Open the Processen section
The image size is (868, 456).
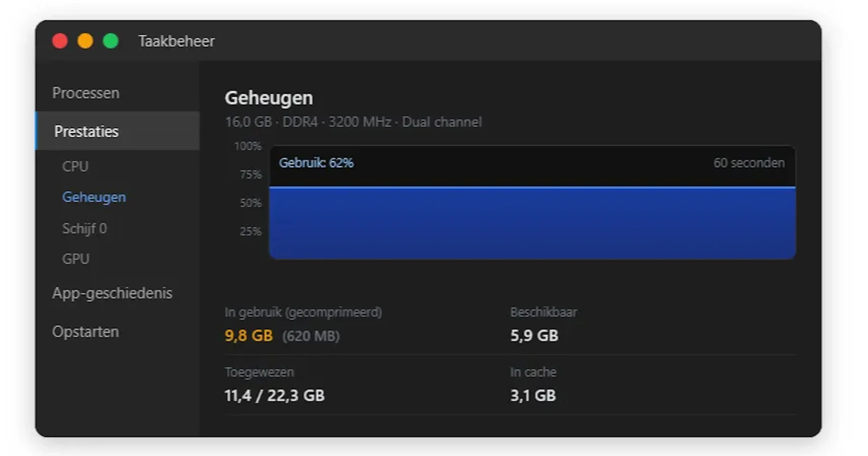(x=86, y=93)
